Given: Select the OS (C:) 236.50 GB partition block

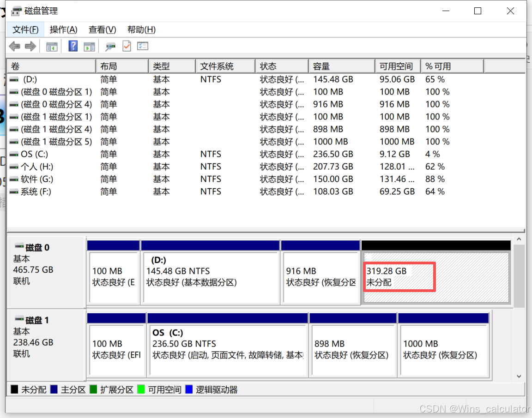Looking at the screenshot, I should (x=228, y=345).
